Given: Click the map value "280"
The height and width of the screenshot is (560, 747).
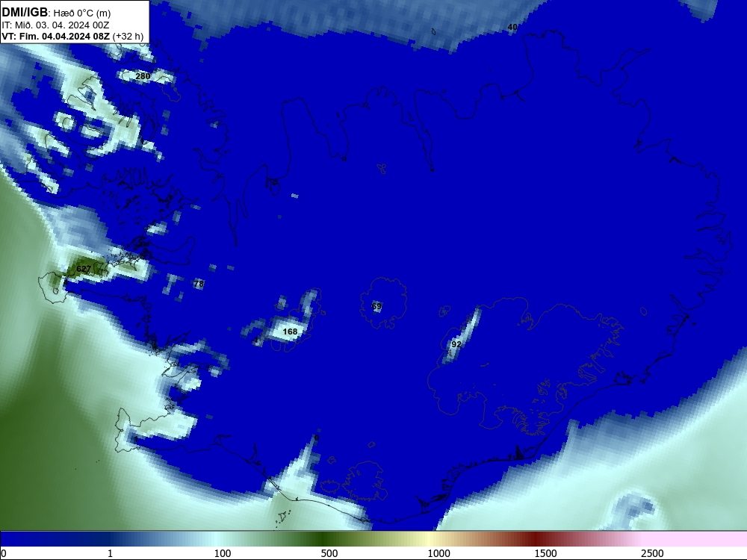Looking at the screenshot, I should click(143, 76).
